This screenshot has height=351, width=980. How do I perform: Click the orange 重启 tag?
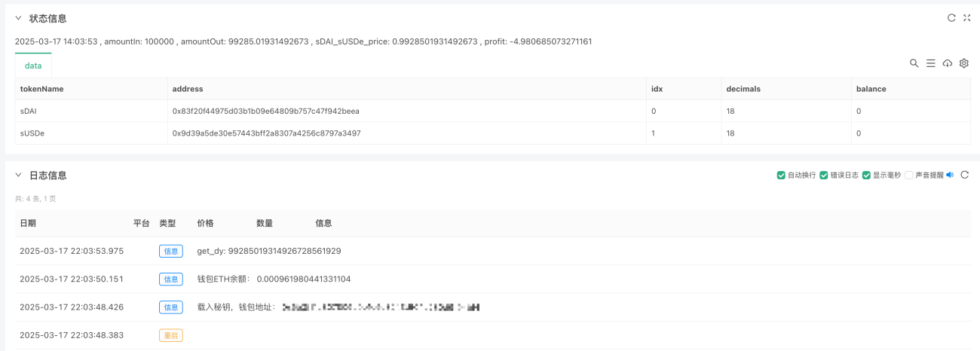[170, 335]
